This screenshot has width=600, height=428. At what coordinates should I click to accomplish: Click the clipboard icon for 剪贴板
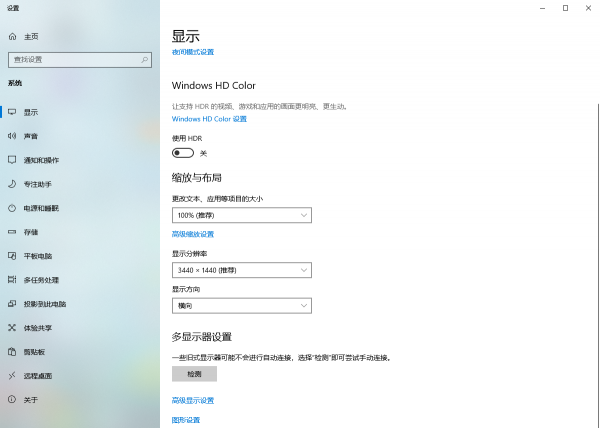[x=12, y=352]
